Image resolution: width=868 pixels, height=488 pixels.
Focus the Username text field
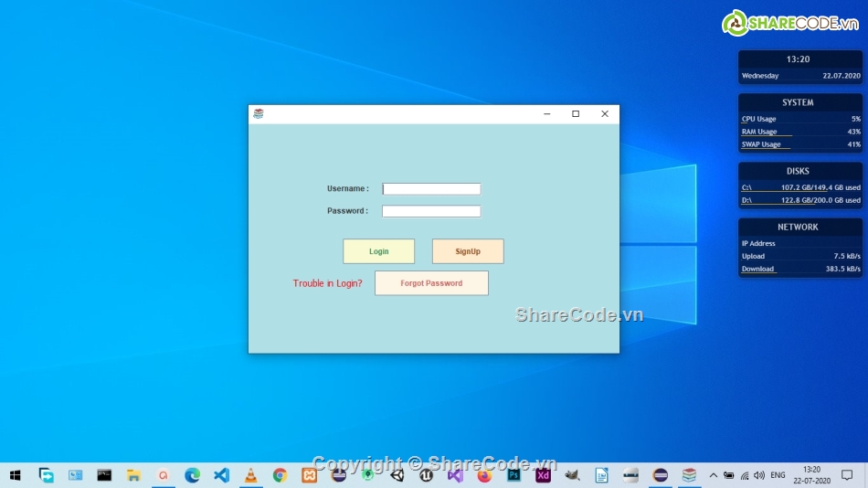tap(431, 189)
